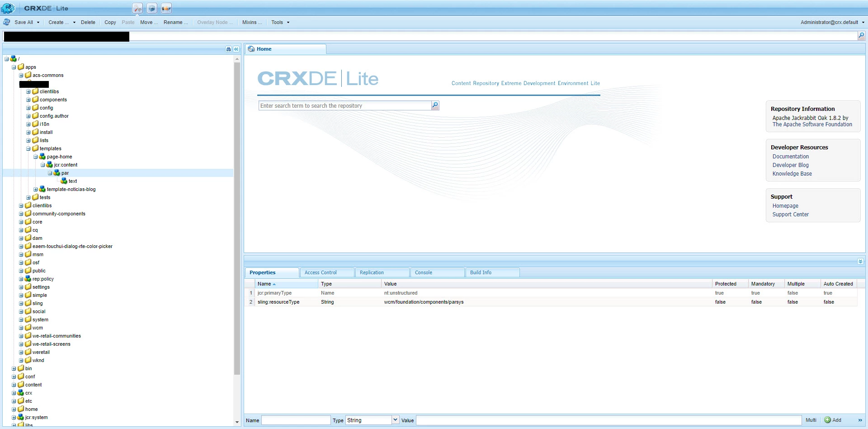Click the text node icon

tap(64, 181)
